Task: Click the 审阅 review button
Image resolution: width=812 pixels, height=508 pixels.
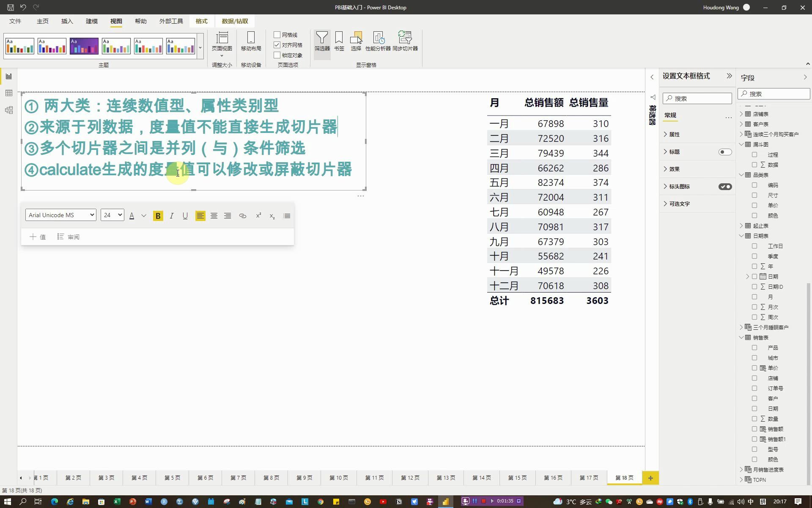Action: point(69,237)
